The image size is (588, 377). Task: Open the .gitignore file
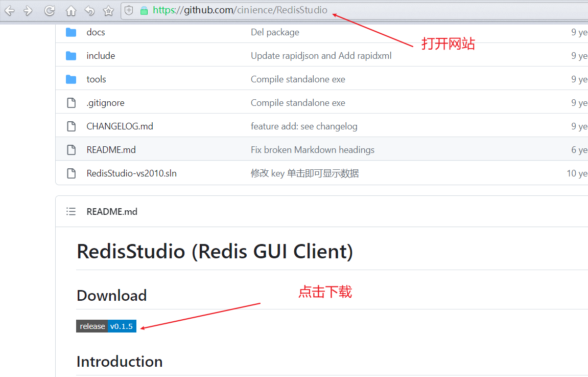[x=105, y=103]
